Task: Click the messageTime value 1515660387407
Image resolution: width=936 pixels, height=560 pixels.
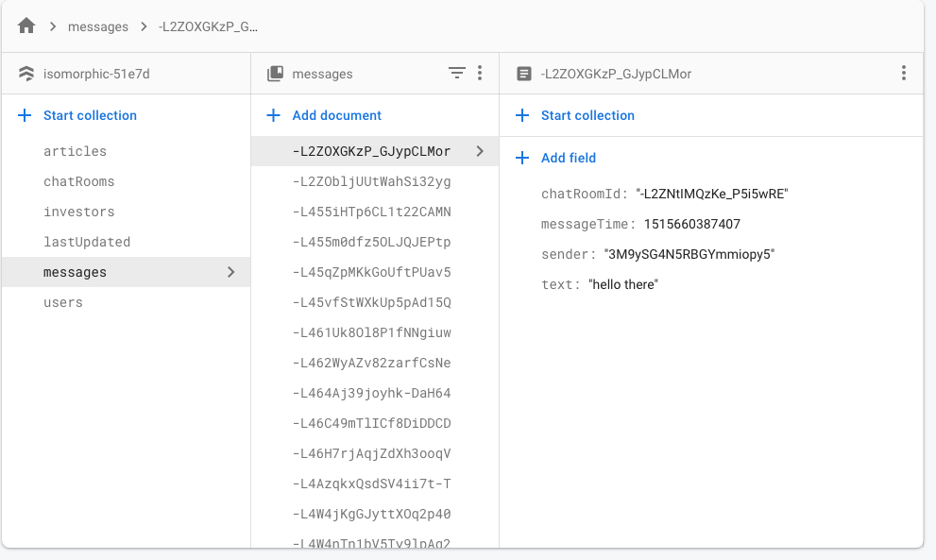Action: (x=691, y=224)
